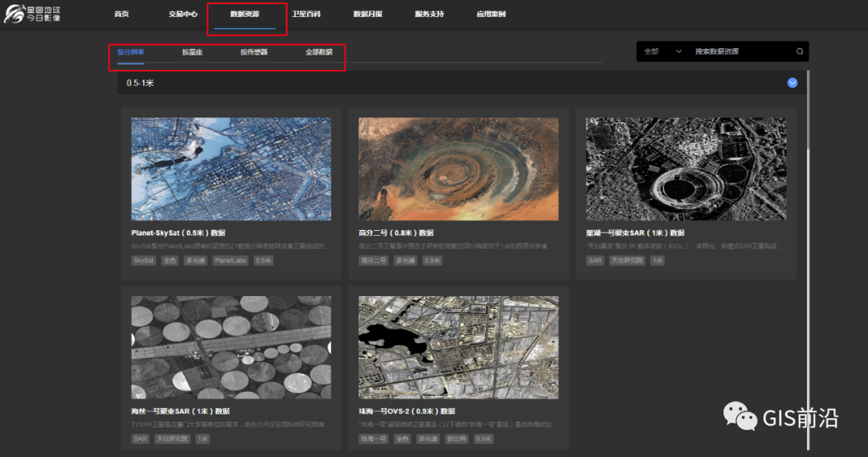Viewport: 868px width, 457px height.
Task: Open the 数据月报 navigation item
Action: click(x=367, y=14)
